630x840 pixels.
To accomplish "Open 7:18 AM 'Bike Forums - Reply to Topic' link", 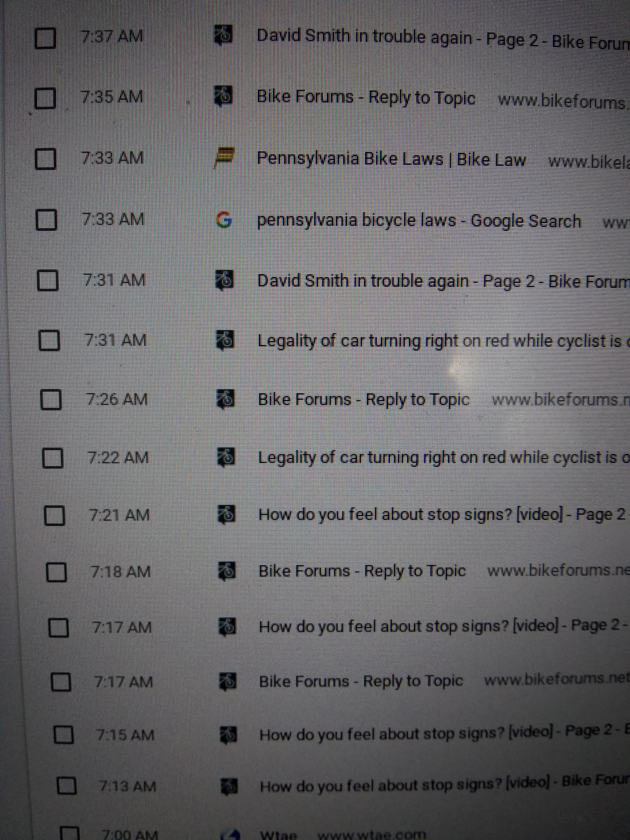I will (x=362, y=571).
